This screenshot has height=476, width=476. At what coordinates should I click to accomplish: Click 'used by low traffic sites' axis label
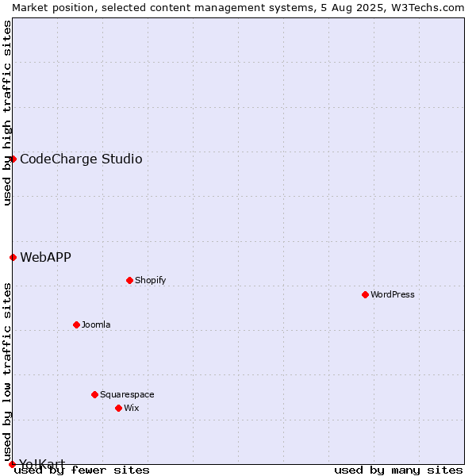pyautogui.click(x=6, y=372)
